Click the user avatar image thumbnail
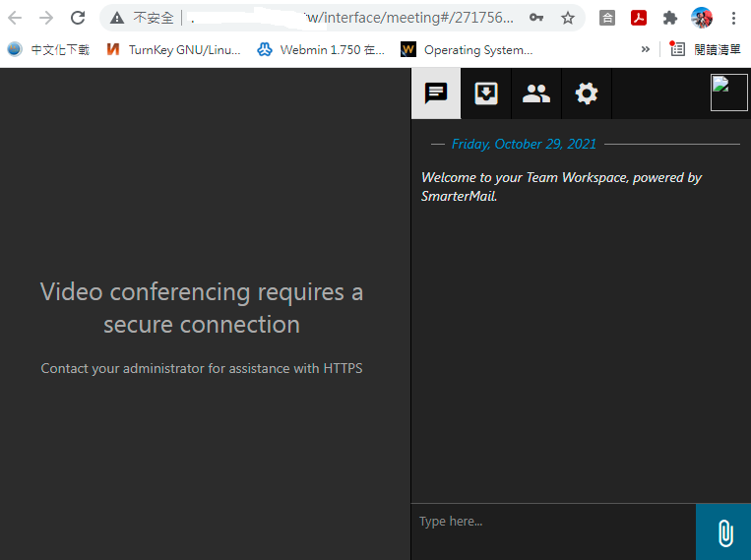The width and height of the screenshot is (751, 560). click(729, 93)
